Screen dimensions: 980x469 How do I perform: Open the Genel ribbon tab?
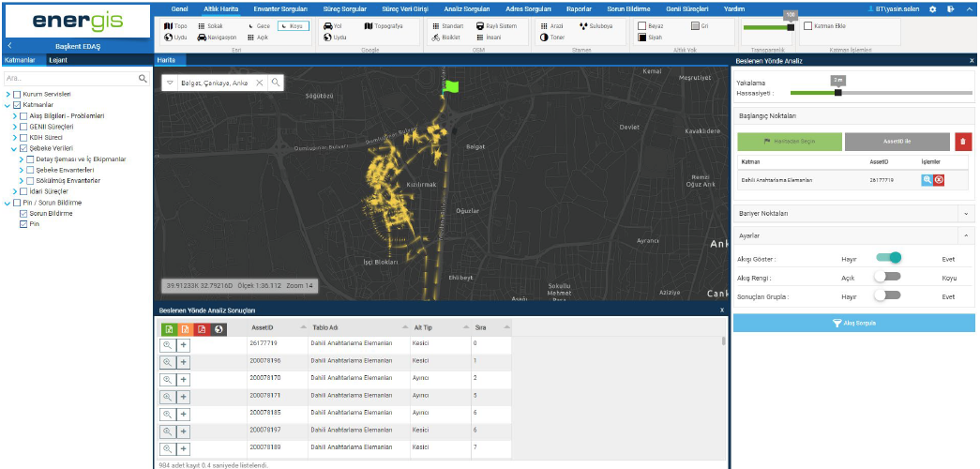click(179, 9)
